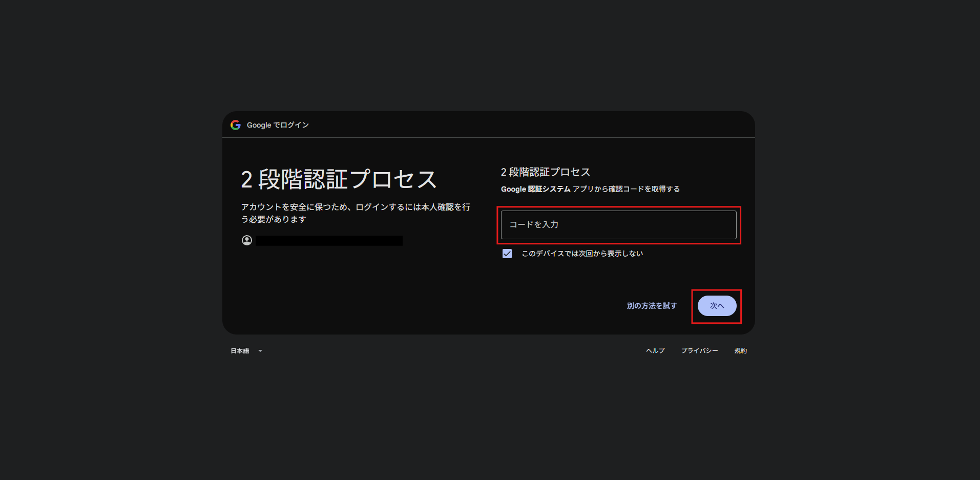Open the プライバシー footer link

[699, 351]
